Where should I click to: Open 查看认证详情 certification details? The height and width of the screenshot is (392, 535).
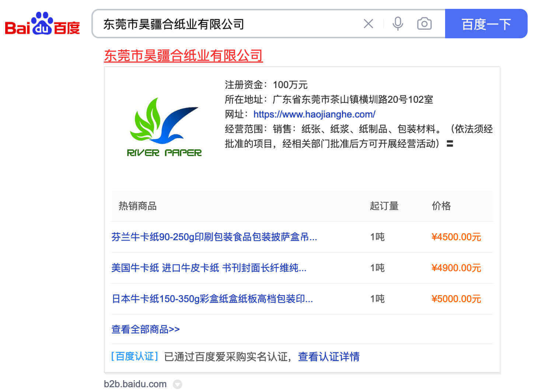(x=328, y=357)
